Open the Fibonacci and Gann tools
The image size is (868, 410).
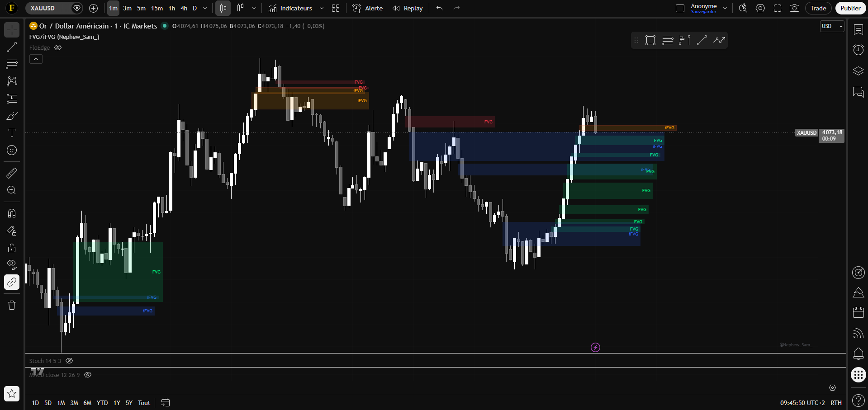pos(12,64)
